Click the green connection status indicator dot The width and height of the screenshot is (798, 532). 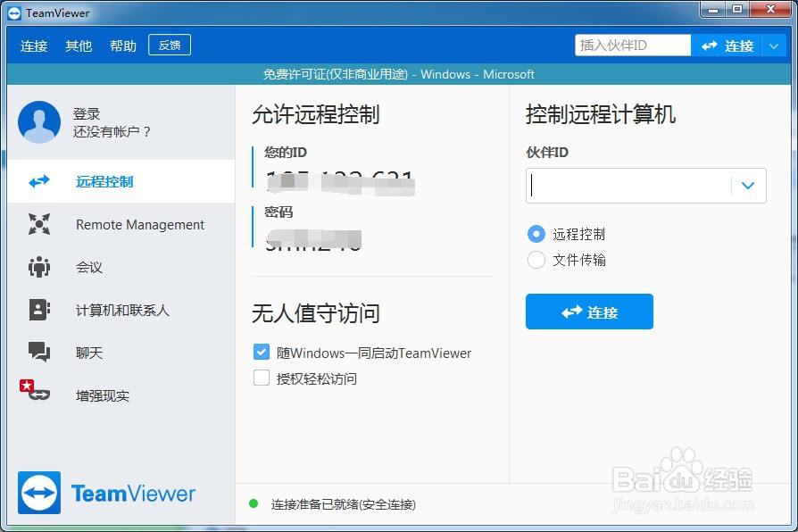click(x=254, y=504)
